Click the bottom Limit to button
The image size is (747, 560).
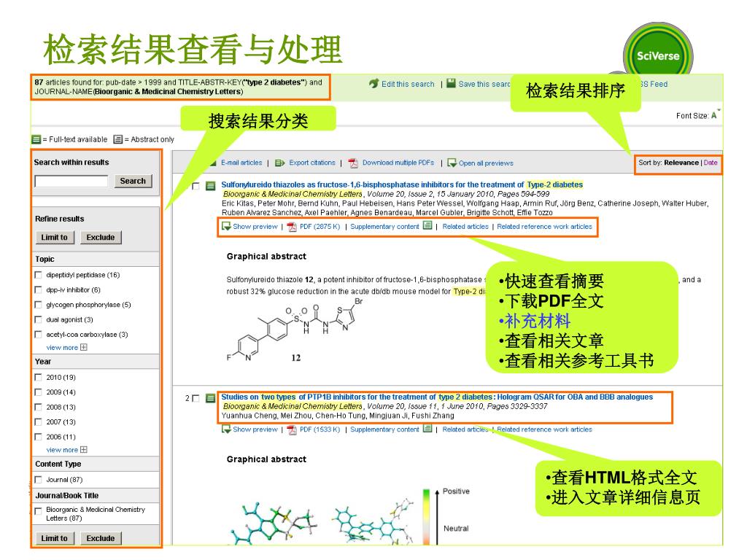coord(55,538)
